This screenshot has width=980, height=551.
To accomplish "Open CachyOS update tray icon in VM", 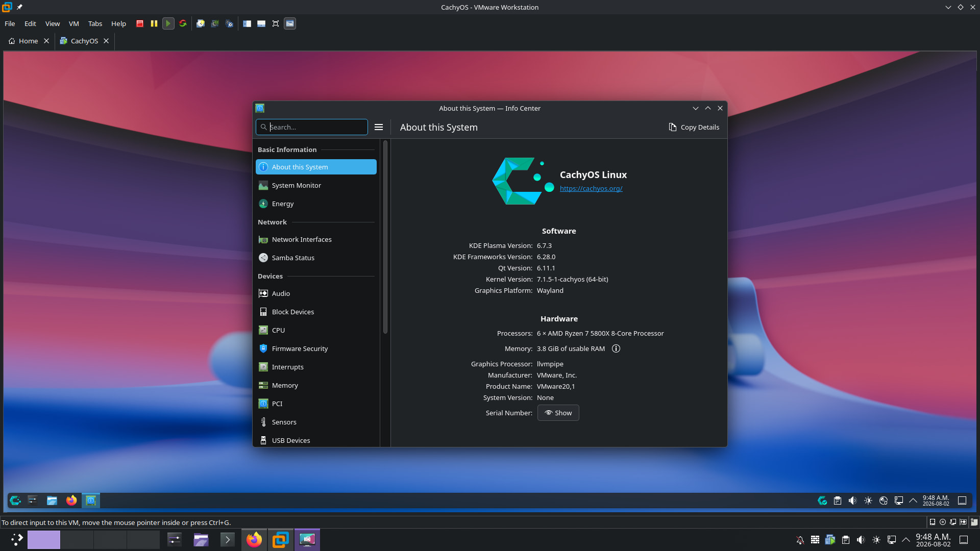I will tap(822, 500).
